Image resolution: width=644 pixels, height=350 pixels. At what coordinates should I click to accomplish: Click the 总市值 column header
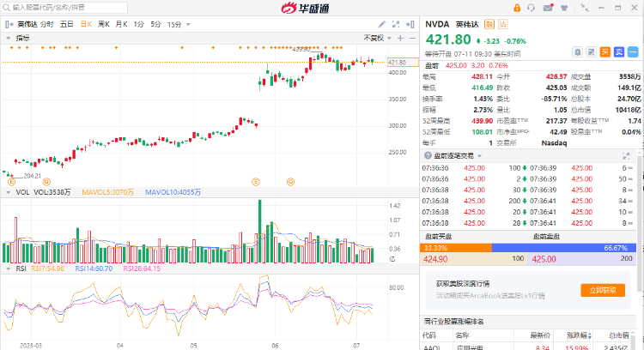click(618, 335)
